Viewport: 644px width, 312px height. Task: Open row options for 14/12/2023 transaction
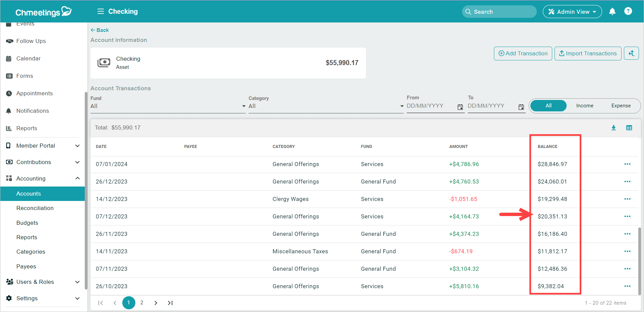[x=627, y=199]
